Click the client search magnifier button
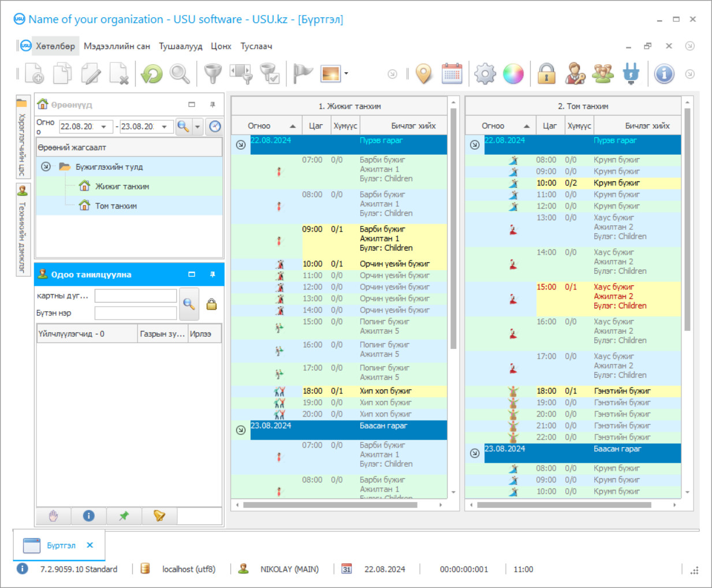712x588 pixels. [189, 304]
